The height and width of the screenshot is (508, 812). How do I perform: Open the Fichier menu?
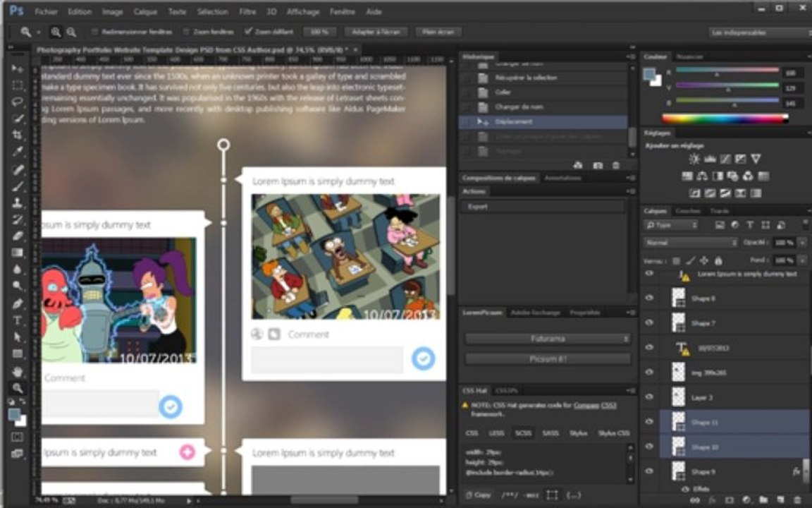(x=46, y=11)
